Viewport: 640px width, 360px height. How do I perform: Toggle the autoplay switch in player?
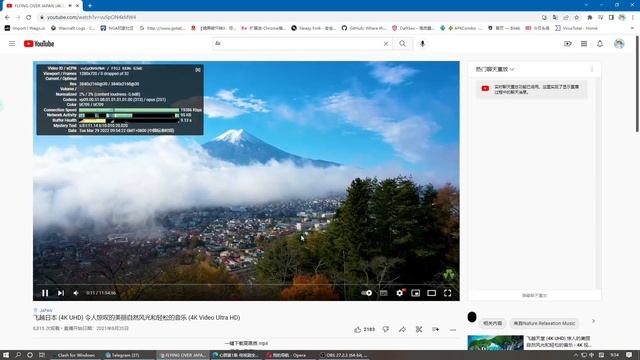pos(367,293)
